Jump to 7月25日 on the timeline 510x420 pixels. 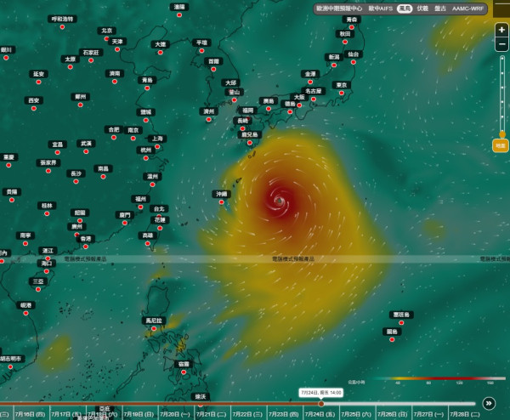pyautogui.click(x=356, y=414)
